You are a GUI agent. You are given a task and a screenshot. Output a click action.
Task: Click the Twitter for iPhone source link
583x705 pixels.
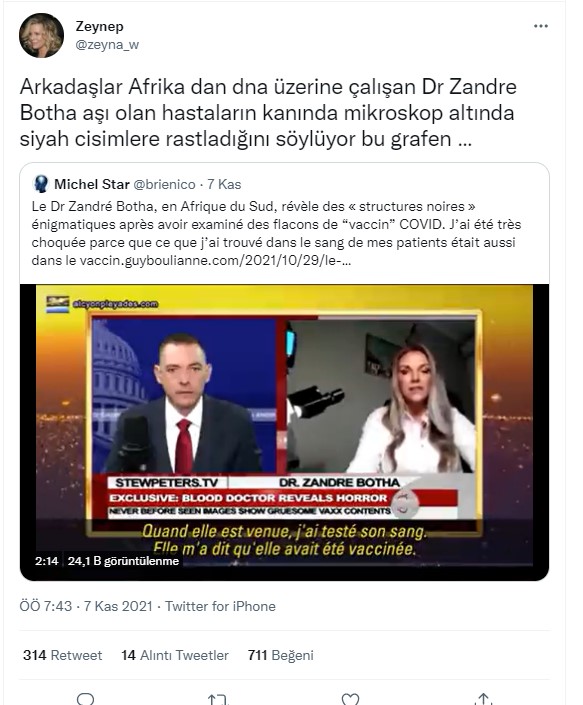click(220, 606)
